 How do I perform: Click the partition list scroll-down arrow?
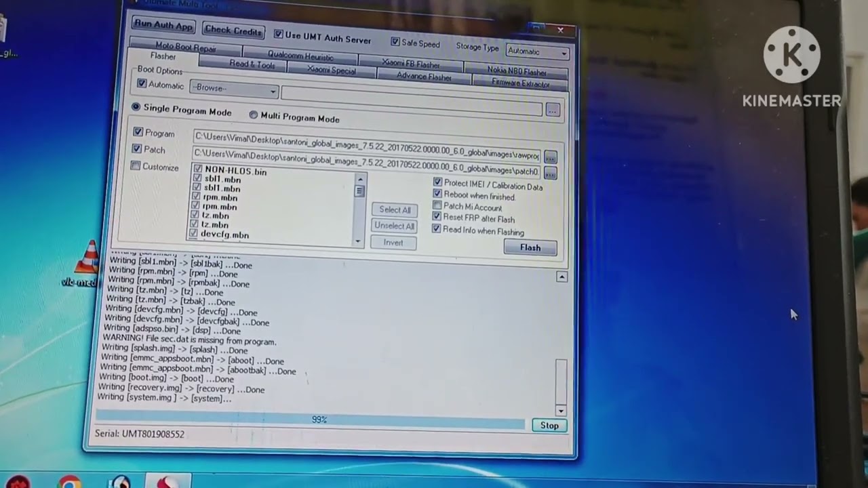click(x=358, y=241)
